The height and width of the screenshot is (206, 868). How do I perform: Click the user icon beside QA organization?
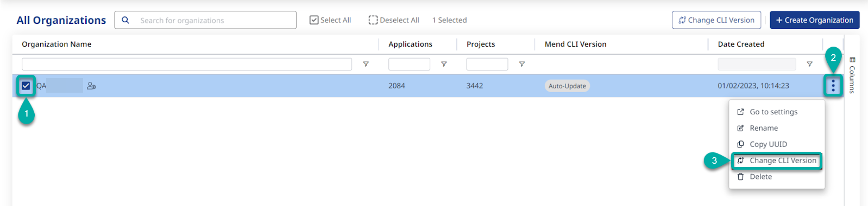pyautogui.click(x=91, y=86)
